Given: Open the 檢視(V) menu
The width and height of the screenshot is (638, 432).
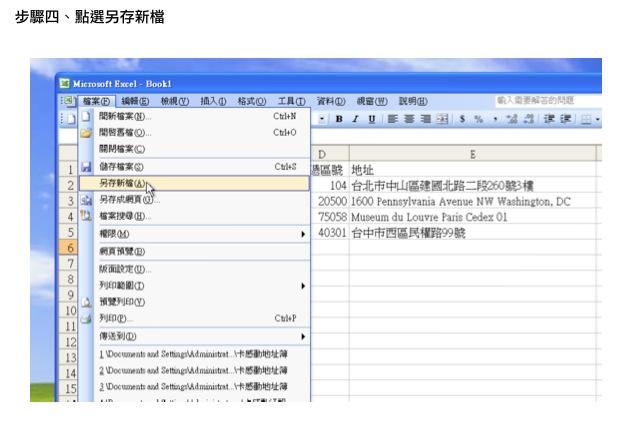Looking at the screenshot, I should tap(175, 101).
